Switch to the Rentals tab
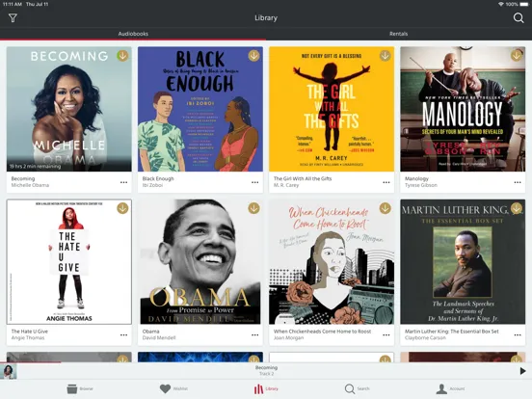Screen dimensions: 532x399 399,34
